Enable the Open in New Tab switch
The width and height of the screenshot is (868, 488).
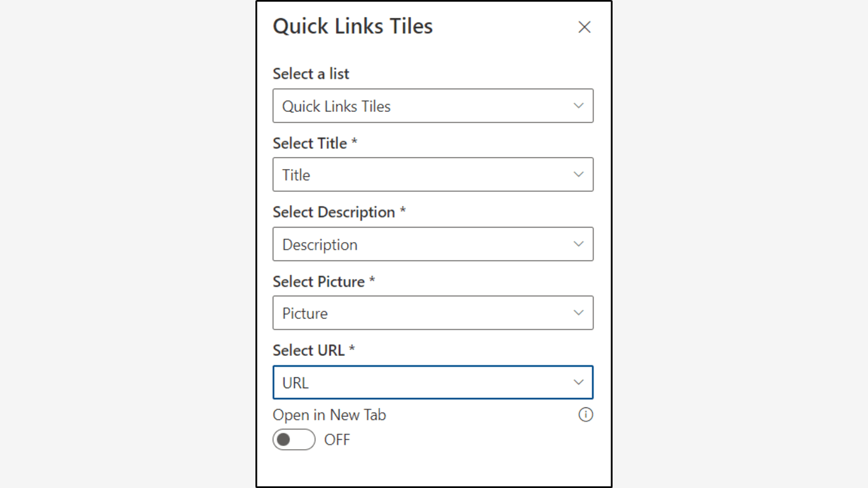coord(294,440)
